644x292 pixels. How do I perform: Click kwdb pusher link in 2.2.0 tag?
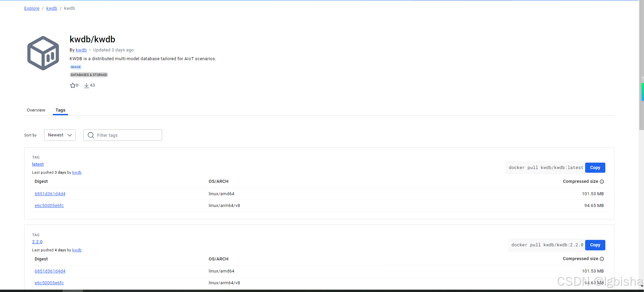[77, 250]
